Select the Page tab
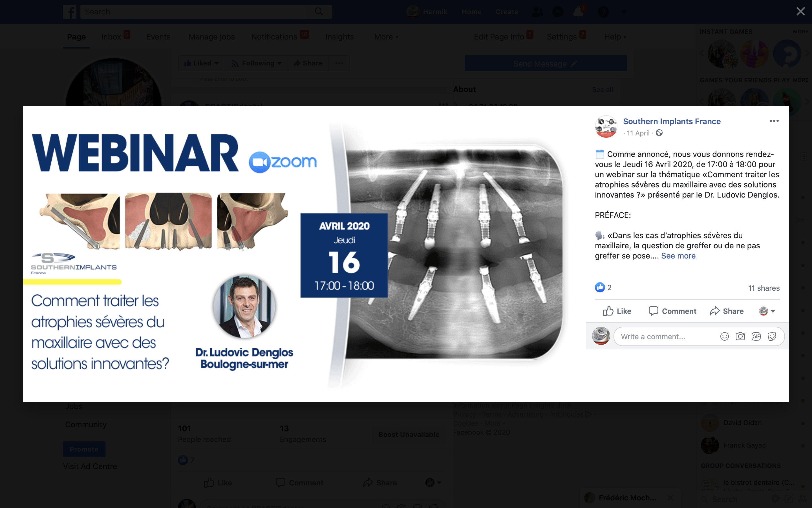Image resolution: width=812 pixels, height=508 pixels. [x=76, y=37]
